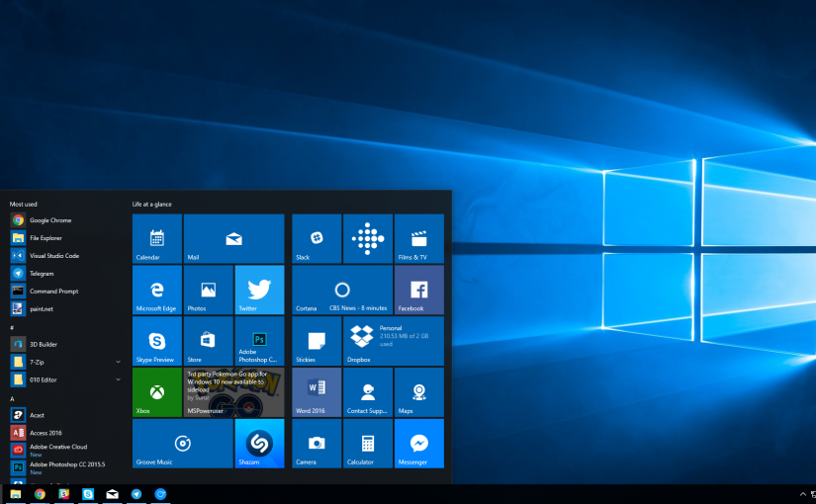Open Google Chrome from Most used

[x=49, y=220]
